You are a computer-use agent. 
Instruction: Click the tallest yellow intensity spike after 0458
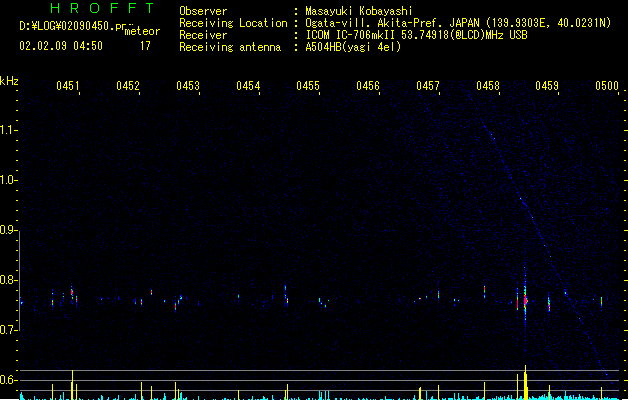[525, 382]
